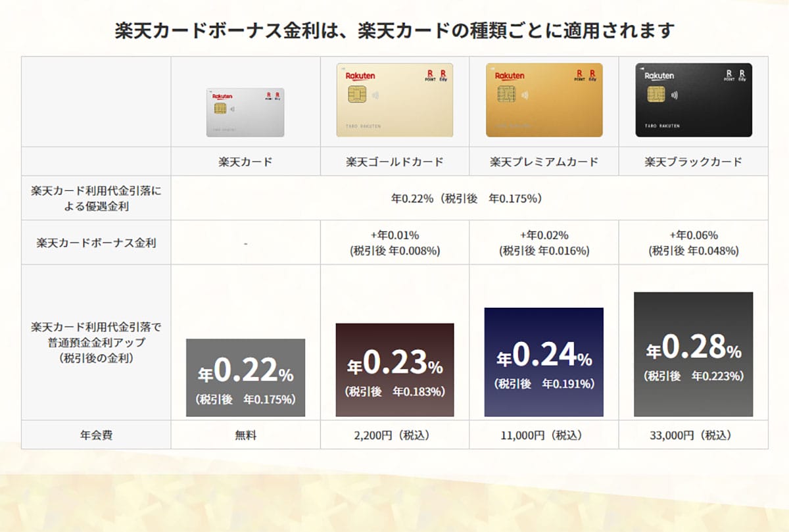Select the 楽天カード column label
This screenshot has height=532, width=789.
click(245, 162)
